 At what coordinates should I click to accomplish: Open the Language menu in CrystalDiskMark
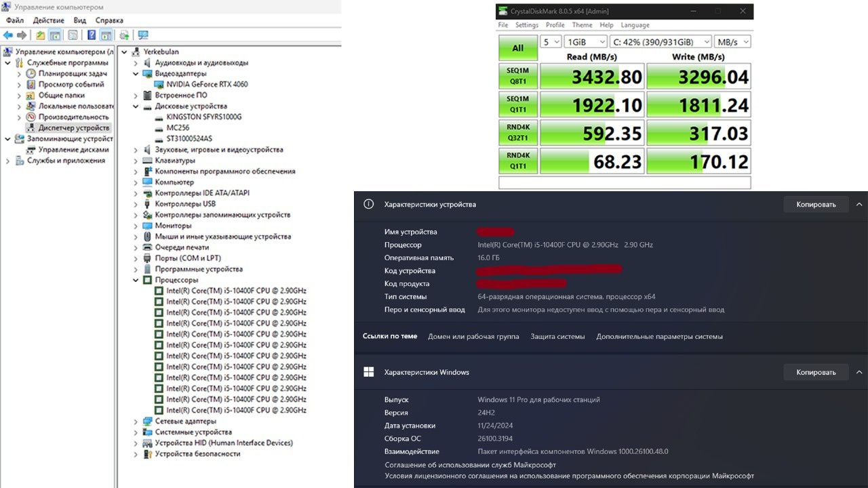(x=635, y=25)
